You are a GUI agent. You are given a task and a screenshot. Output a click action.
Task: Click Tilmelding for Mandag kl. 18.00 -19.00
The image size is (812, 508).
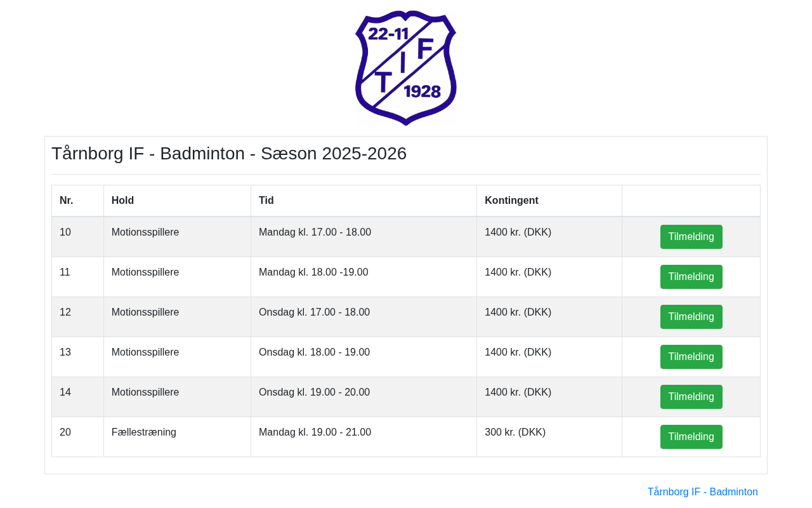pyautogui.click(x=691, y=277)
